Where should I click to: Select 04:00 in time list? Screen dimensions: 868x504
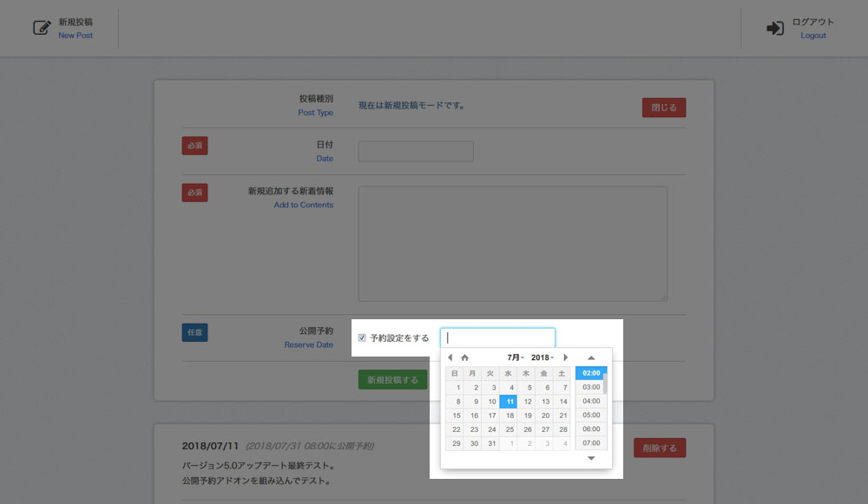click(x=590, y=401)
